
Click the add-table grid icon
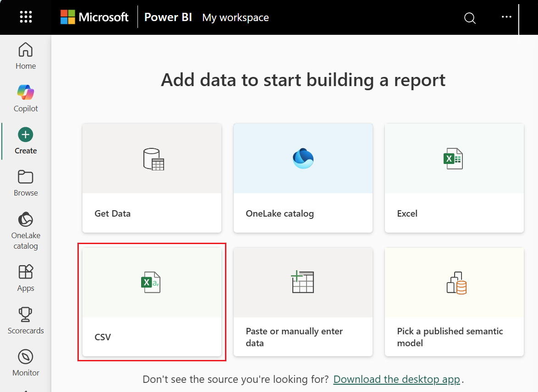tap(302, 282)
